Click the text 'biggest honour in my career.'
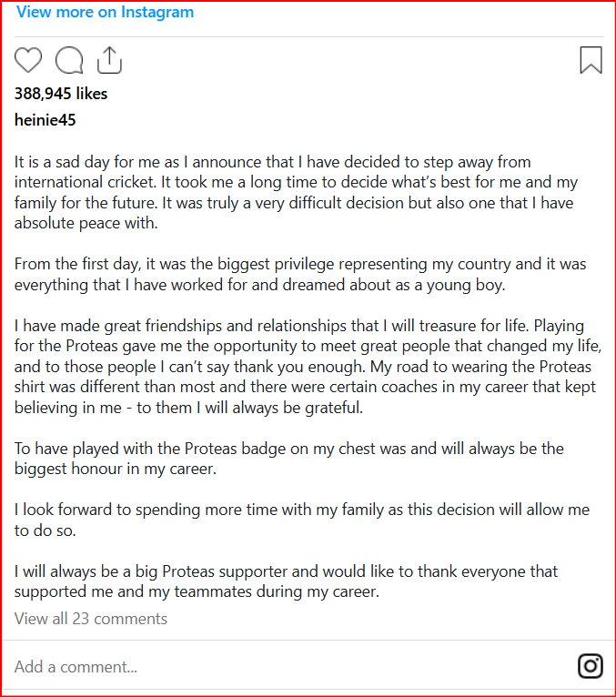Screen dimensions: 616x697 click(x=116, y=469)
